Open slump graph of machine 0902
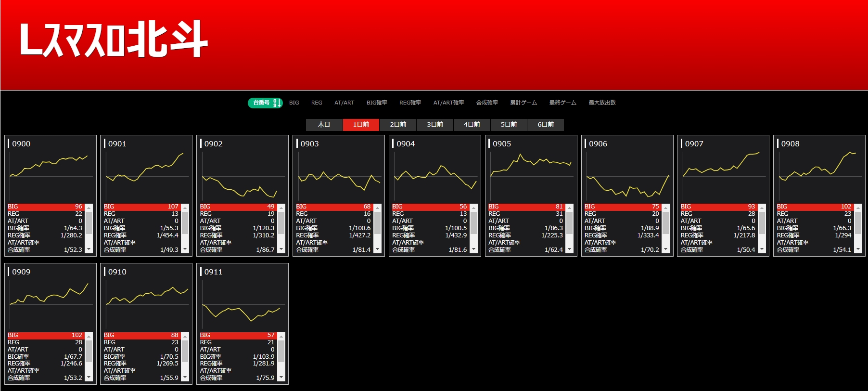This screenshot has width=868, height=391. pyautogui.click(x=243, y=176)
